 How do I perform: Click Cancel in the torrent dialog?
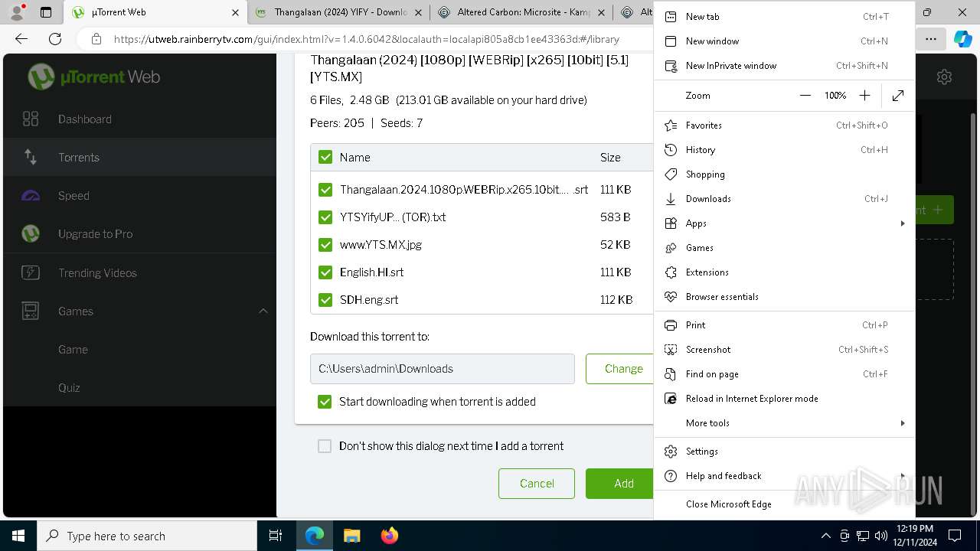(x=537, y=483)
